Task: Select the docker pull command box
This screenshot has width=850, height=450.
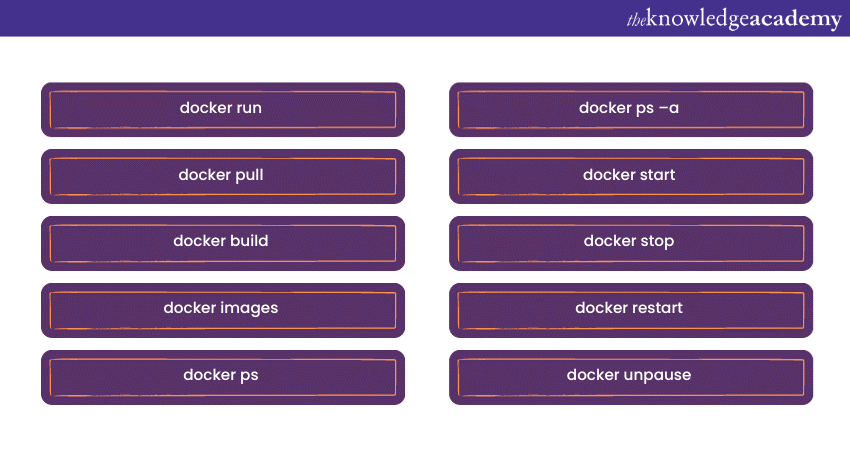Action: click(x=222, y=175)
